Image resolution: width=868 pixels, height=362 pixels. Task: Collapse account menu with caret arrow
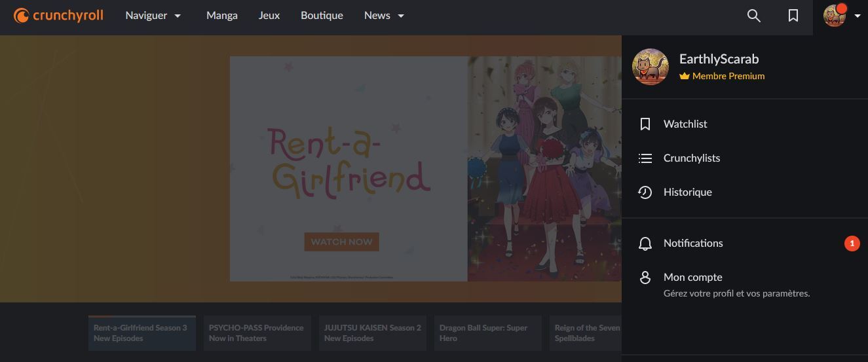[x=858, y=16]
